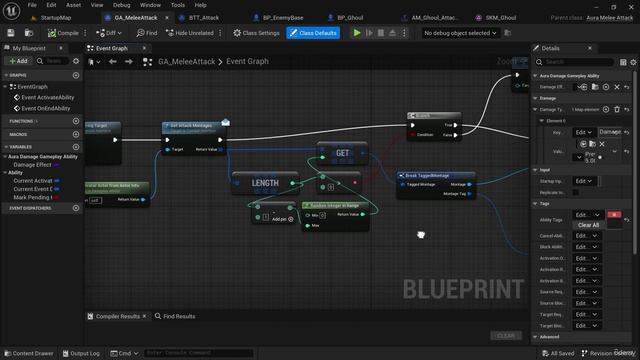Click the eject icon in toolbar
640x360 pixels.
click(392, 33)
